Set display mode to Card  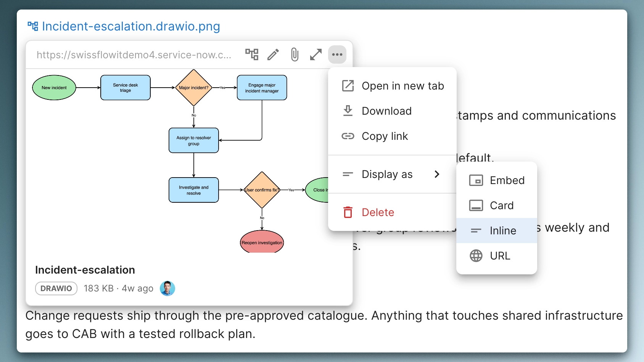tap(497, 205)
